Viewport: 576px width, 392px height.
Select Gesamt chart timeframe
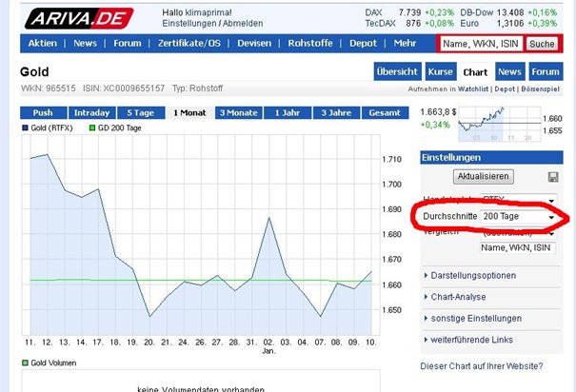[385, 112]
